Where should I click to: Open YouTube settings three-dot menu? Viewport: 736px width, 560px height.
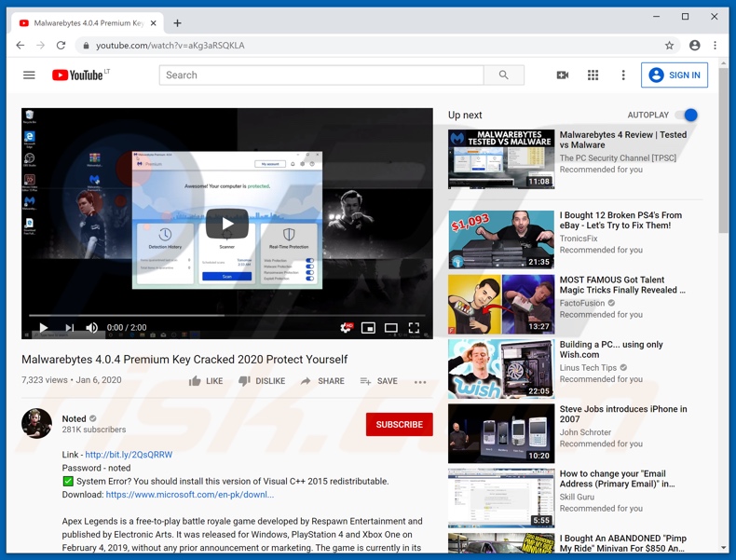point(623,75)
